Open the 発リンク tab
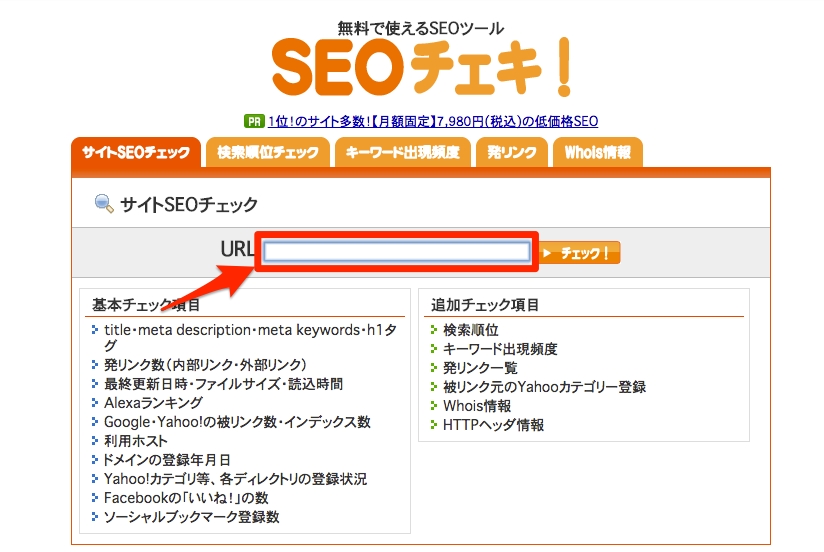The height and width of the screenshot is (552, 824). pyautogui.click(x=512, y=152)
